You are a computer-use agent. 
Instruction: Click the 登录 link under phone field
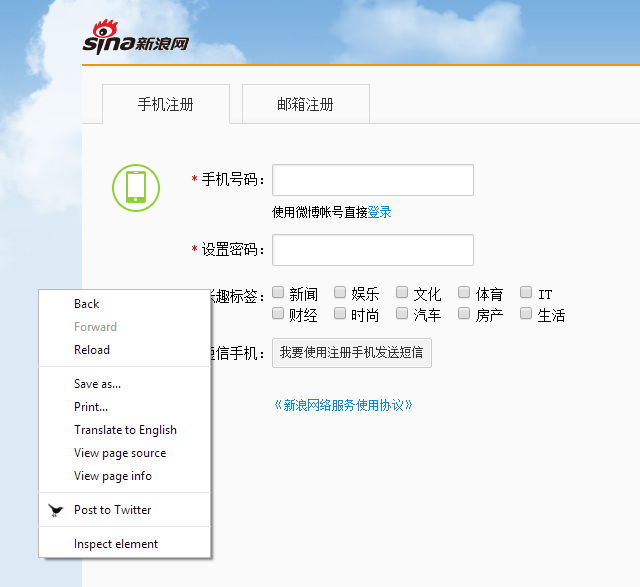click(x=380, y=212)
